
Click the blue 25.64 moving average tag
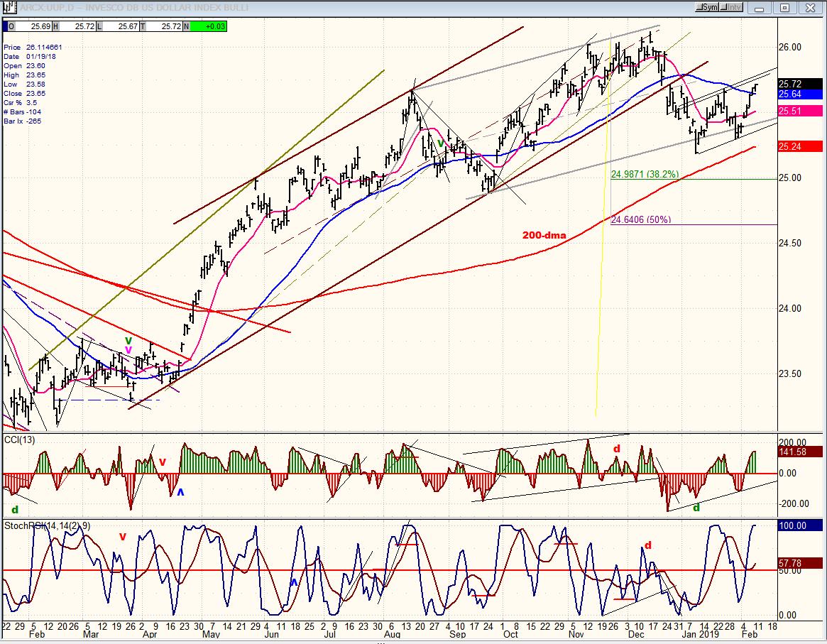coord(800,94)
